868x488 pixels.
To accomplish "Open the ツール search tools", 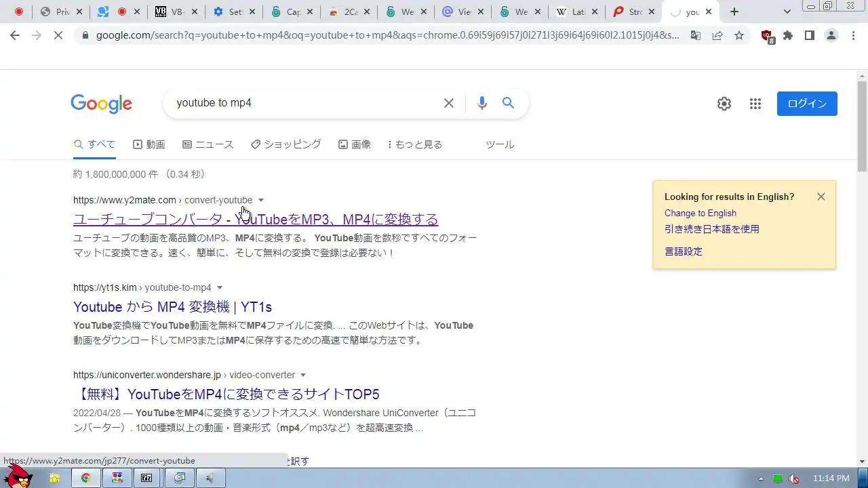I will (x=500, y=144).
